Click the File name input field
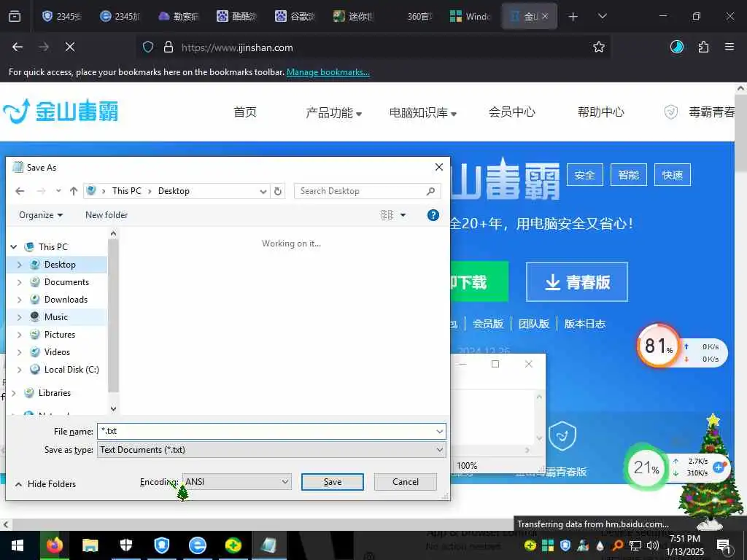 coord(266,432)
